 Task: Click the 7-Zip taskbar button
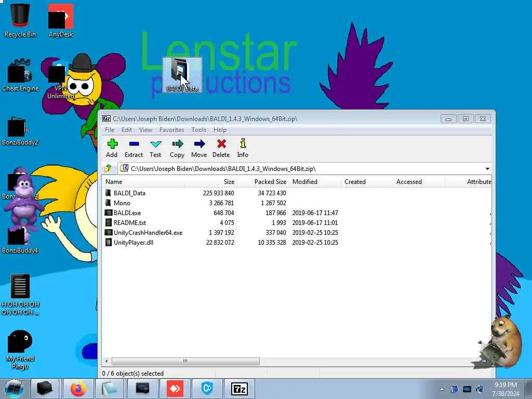click(240, 389)
